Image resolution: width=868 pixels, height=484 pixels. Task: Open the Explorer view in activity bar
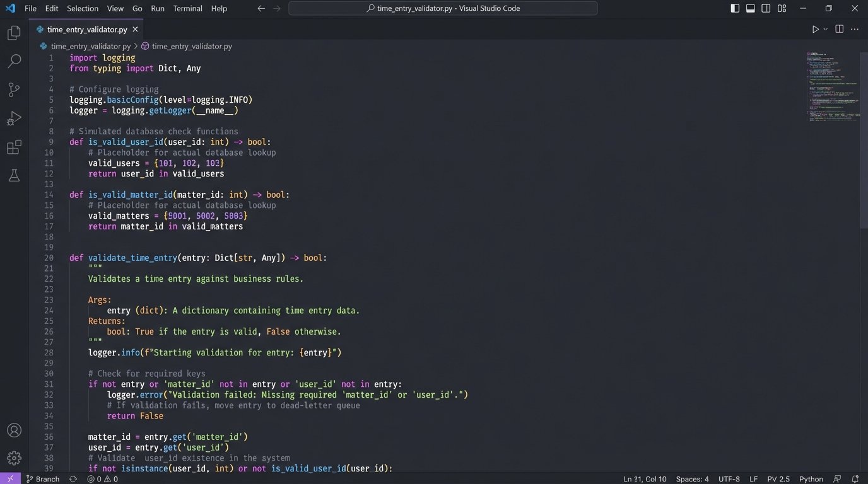click(x=14, y=33)
